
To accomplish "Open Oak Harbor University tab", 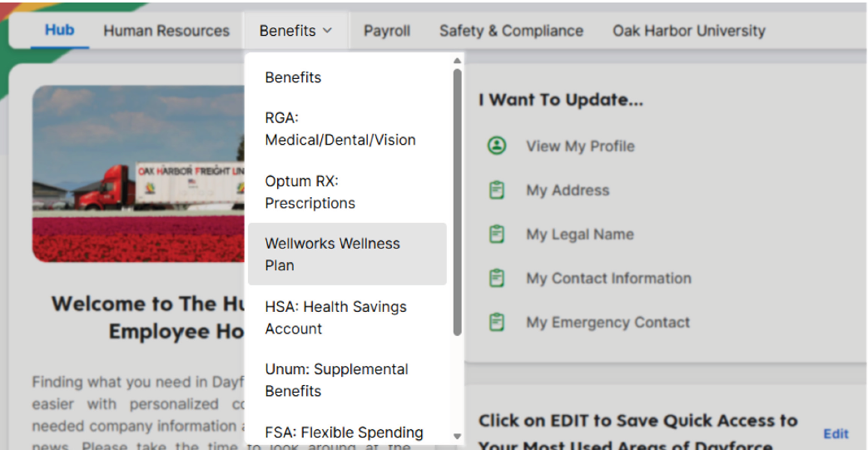I will pos(689,31).
